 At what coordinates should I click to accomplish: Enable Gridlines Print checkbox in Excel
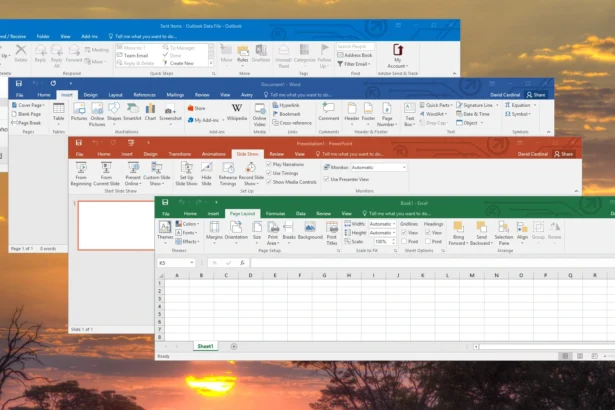[x=404, y=241]
